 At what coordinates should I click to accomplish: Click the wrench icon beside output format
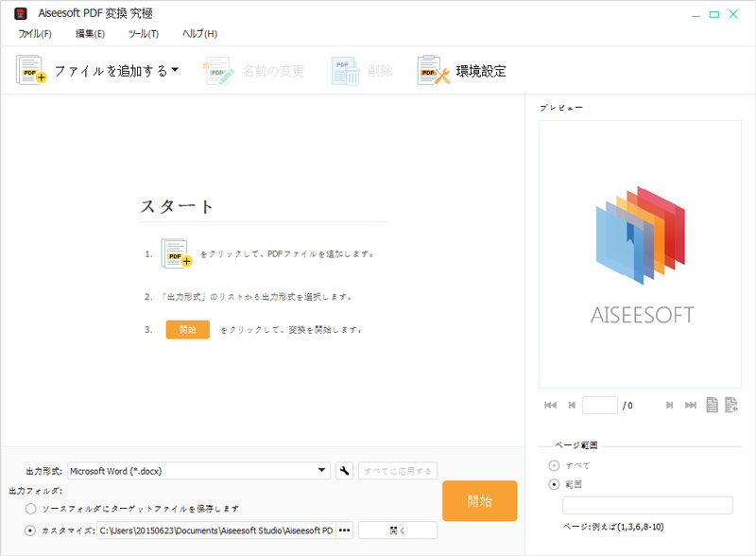click(x=343, y=470)
